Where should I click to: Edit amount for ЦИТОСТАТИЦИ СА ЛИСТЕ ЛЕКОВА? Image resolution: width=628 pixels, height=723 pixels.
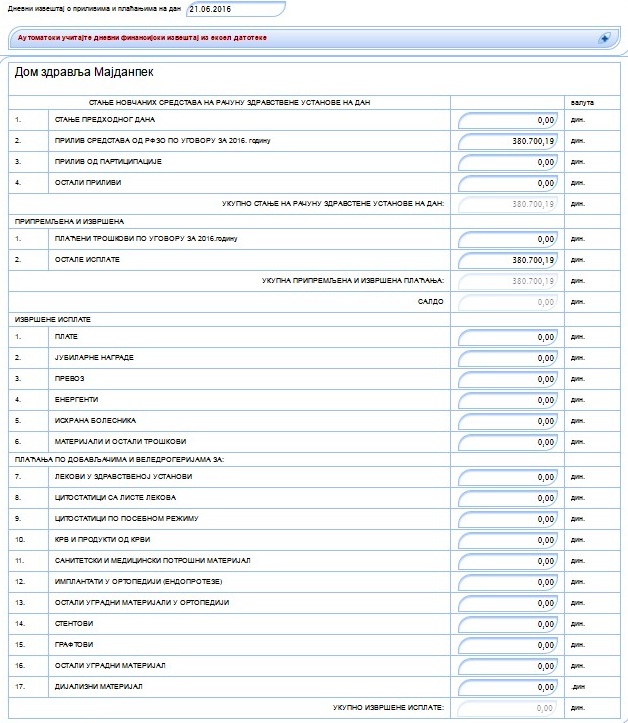508,498
